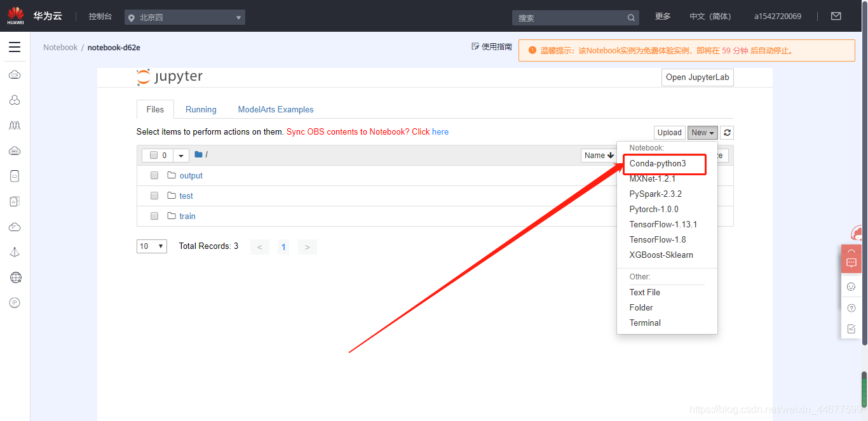
Task: Click the train folder icon
Action: 171,216
